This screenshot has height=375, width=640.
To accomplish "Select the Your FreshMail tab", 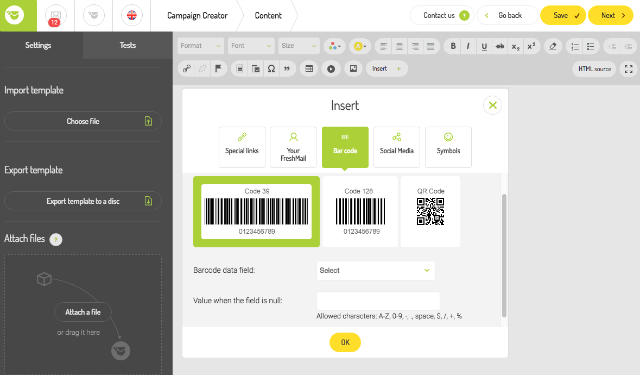I will click(293, 147).
